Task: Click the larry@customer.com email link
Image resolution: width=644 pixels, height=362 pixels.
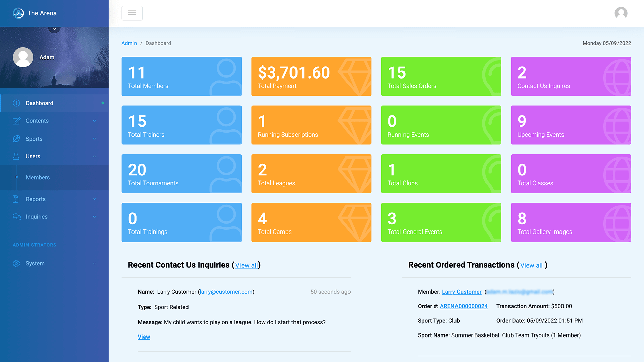Action: (x=226, y=292)
